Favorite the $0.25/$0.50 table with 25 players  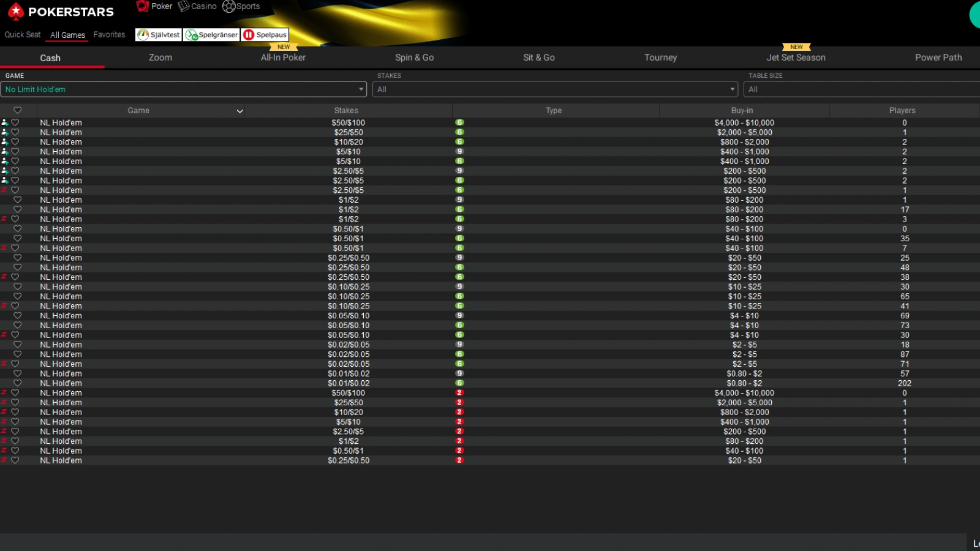(18, 258)
